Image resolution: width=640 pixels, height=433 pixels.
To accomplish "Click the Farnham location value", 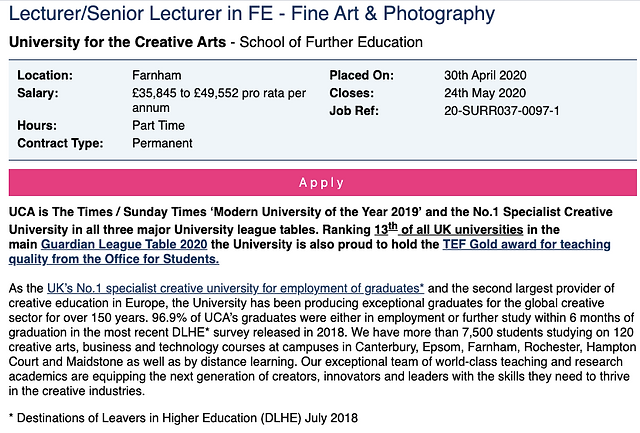I will [x=157, y=75].
